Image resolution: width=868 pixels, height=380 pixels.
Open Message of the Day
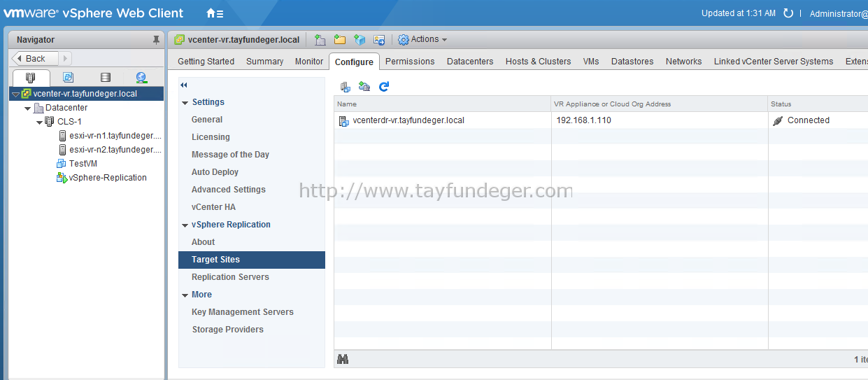pos(230,155)
